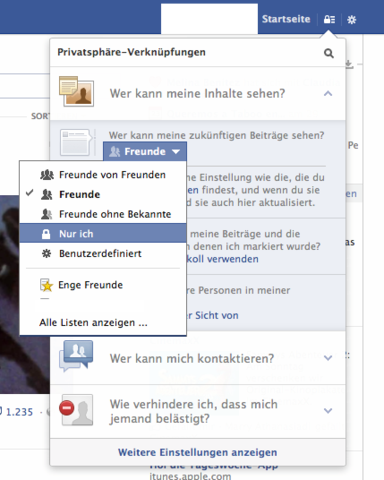Click the blocked user icon

pyautogui.click(x=76, y=410)
